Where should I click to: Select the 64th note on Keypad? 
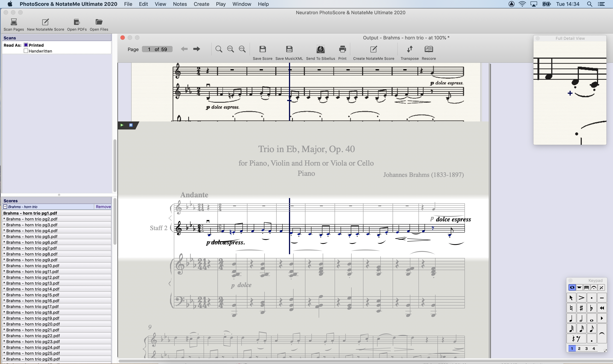tap(571, 328)
